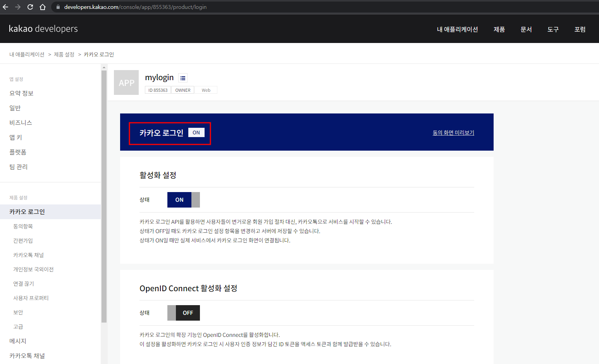
Task: Select bottom 카카오톡 채널 sidebar item
Action: pos(27,356)
